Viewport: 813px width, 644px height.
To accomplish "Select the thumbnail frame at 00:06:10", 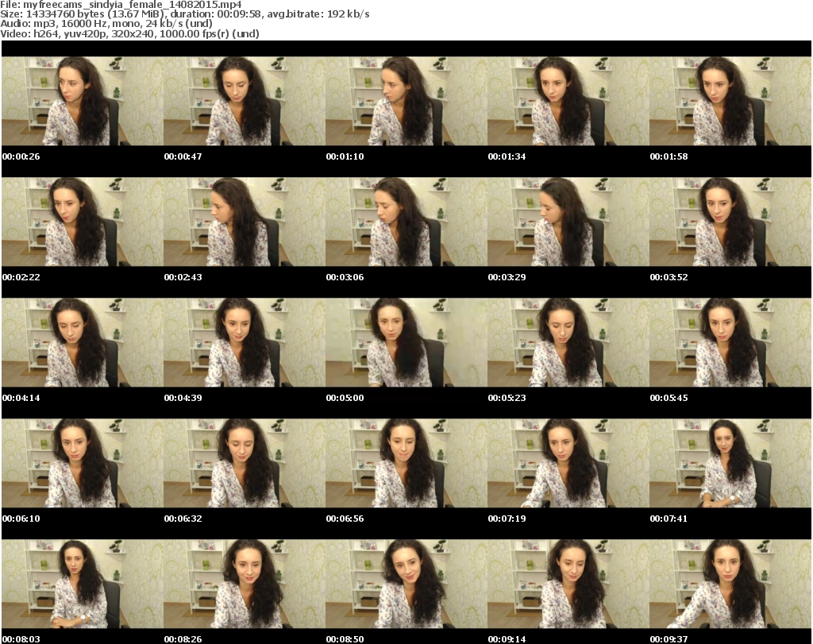I will click(83, 464).
